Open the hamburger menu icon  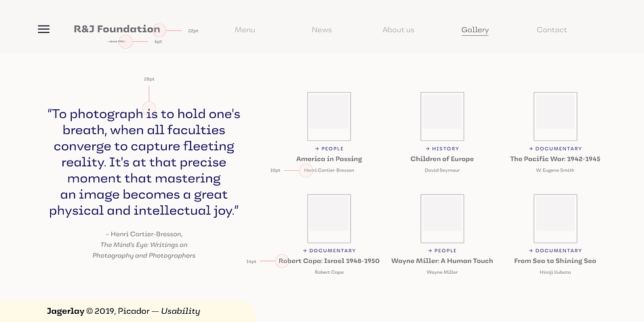43,29
